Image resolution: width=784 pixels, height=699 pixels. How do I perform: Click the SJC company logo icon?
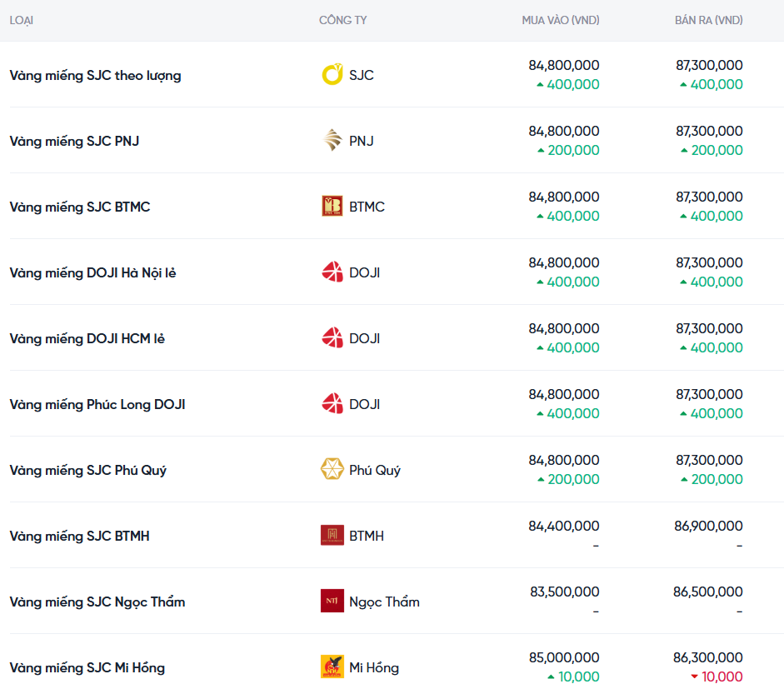coord(332,75)
